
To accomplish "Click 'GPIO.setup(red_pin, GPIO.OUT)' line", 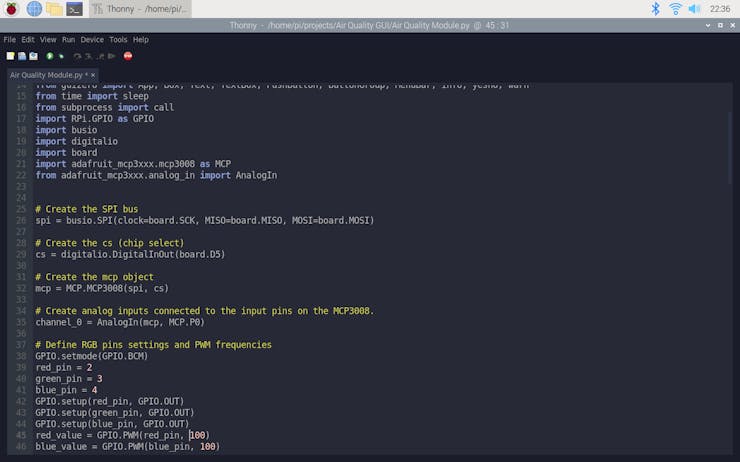I will [x=110, y=402].
